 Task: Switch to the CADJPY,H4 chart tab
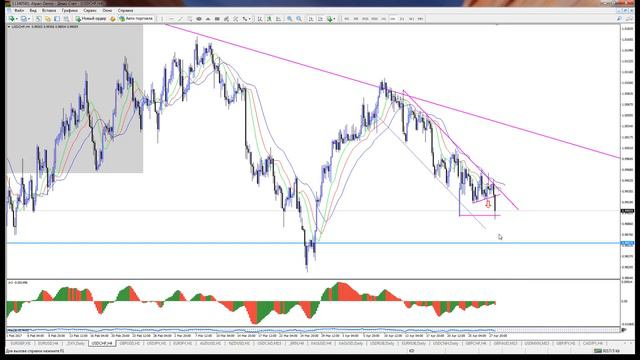coord(593,343)
